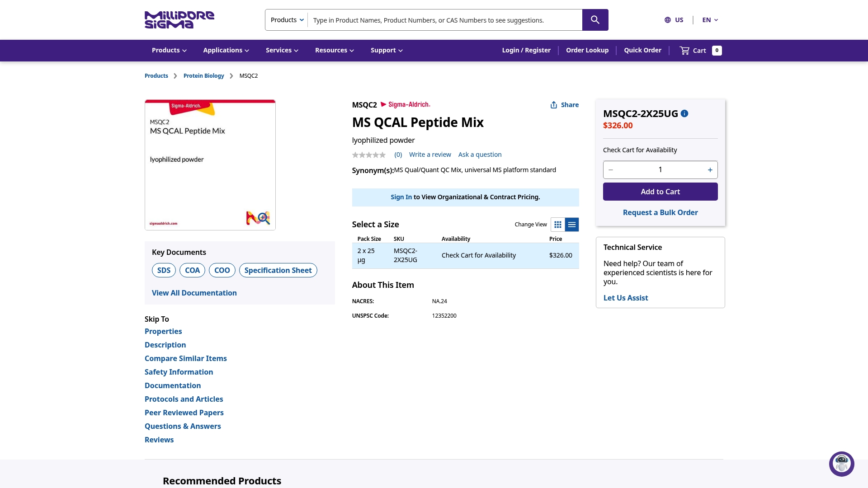Open the US region globe selector
The height and width of the screenshot is (488, 868).
click(x=674, y=20)
